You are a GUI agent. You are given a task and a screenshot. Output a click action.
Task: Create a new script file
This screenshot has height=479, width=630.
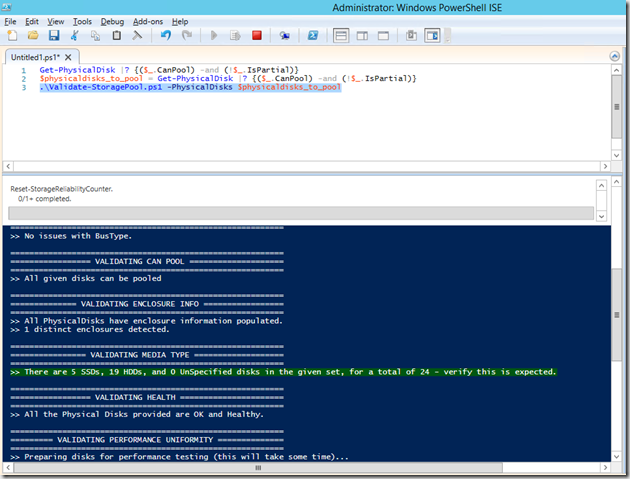12,36
